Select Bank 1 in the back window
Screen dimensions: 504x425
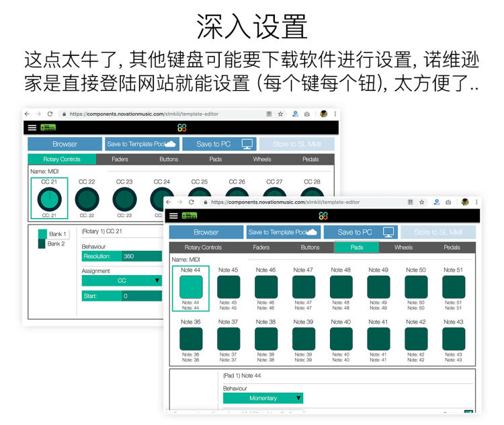coord(53,234)
